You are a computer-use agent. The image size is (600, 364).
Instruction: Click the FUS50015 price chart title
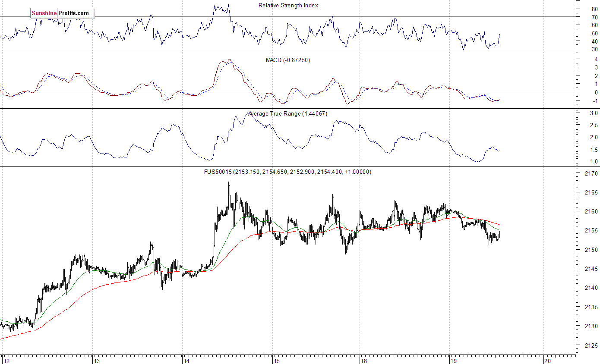point(287,172)
